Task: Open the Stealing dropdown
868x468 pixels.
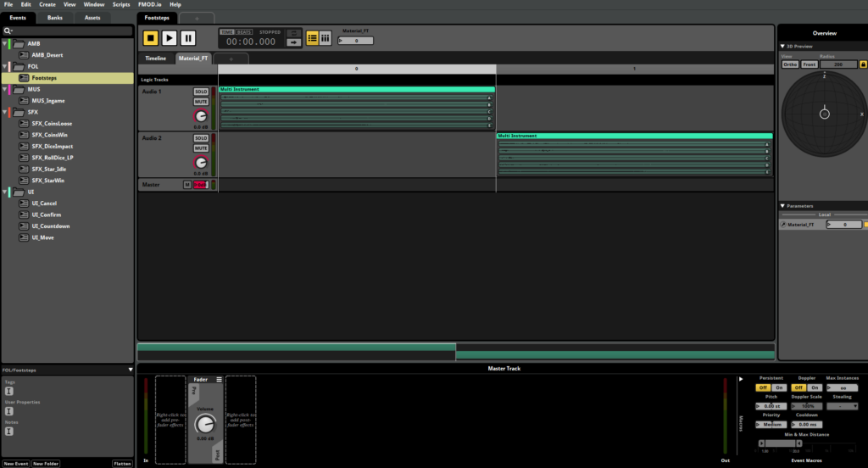Action: [x=842, y=406]
